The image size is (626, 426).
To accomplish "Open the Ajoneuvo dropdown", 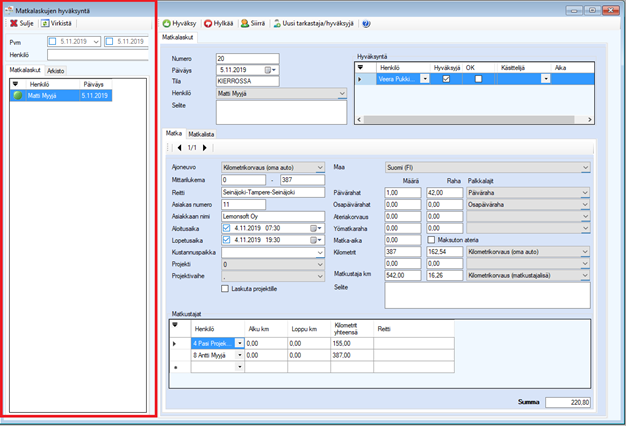I will coord(320,168).
